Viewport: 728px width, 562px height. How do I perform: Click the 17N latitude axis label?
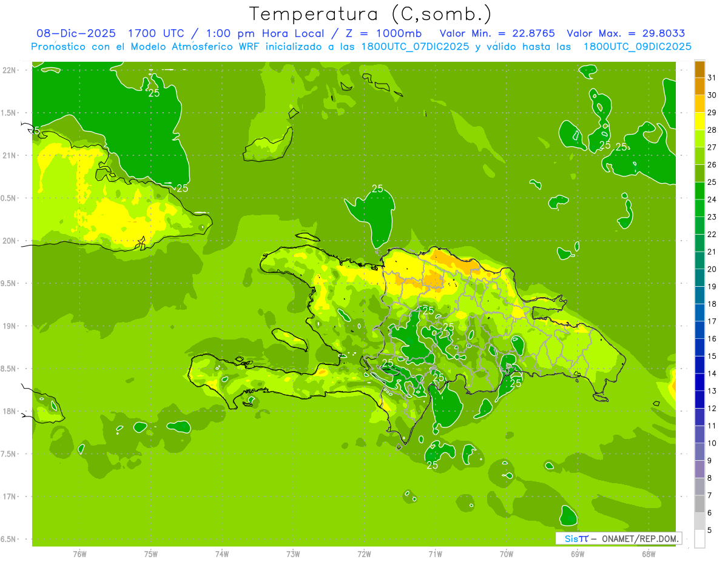pyautogui.click(x=9, y=497)
